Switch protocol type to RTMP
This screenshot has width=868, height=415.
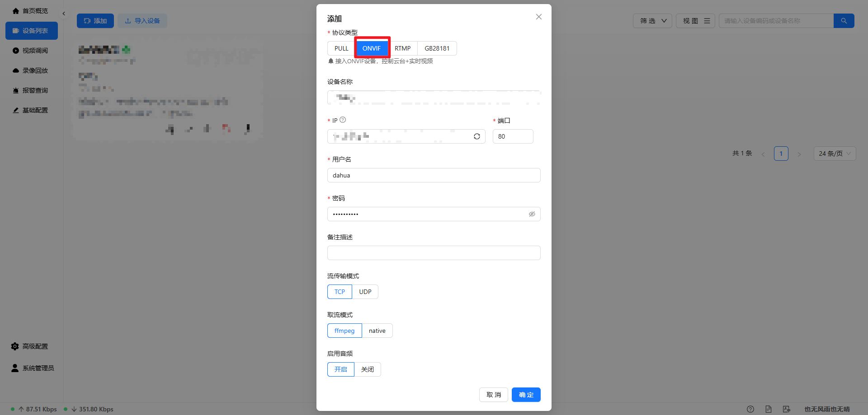(402, 48)
